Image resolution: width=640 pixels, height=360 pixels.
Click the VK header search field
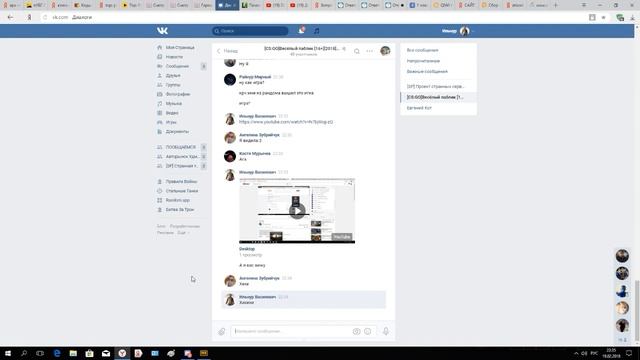[x=250, y=31]
